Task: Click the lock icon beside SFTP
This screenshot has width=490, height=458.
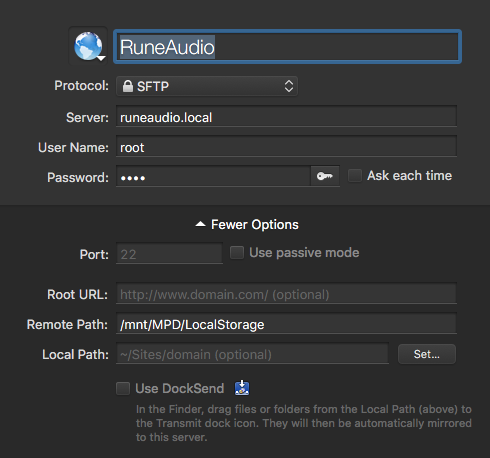Action: tap(128, 86)
